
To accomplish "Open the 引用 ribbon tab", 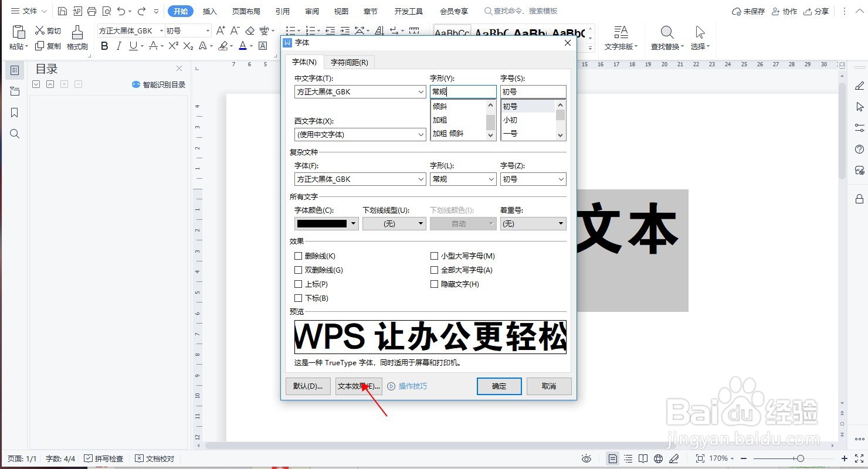I will click(282, 11).
